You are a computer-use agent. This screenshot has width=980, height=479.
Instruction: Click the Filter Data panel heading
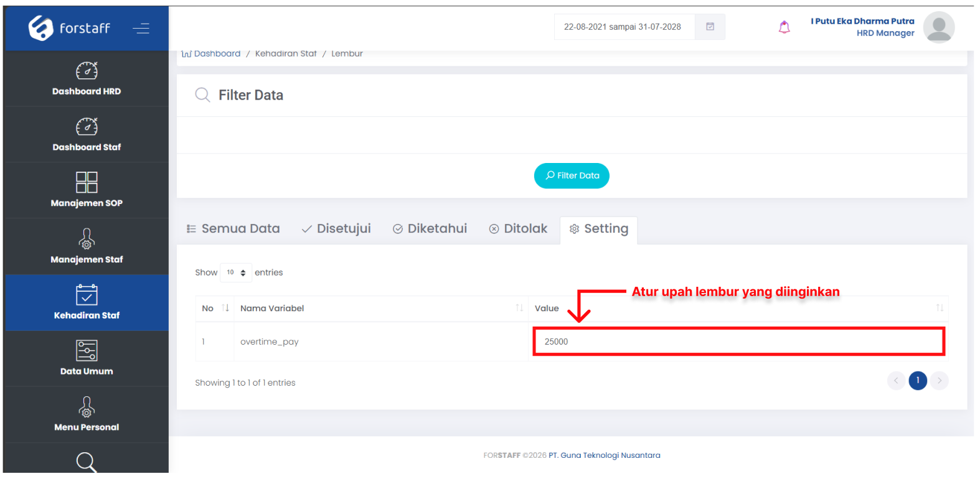click(x=251, y=95)
